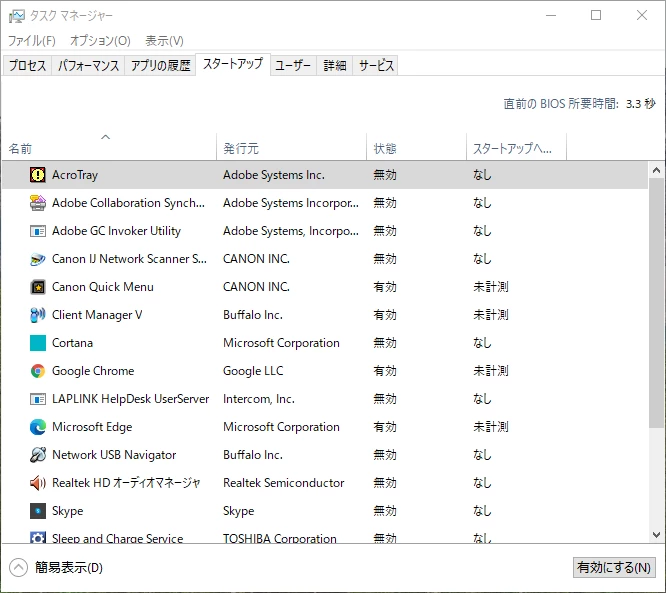
Task: Click the Adobe GC Invoker Utility icon
Action: click(38, 231)
